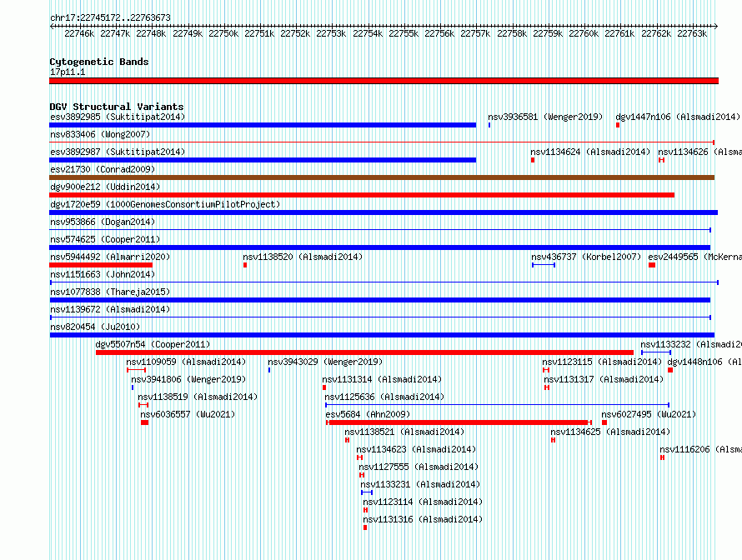Select the nsv953866 (Dogan2014) label
This screenshot has width=742, height=560.
pos(103,222)
